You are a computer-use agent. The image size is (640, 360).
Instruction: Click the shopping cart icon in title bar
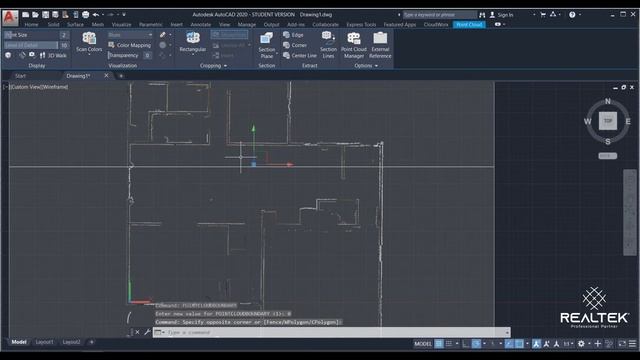(x=543, y=15)
